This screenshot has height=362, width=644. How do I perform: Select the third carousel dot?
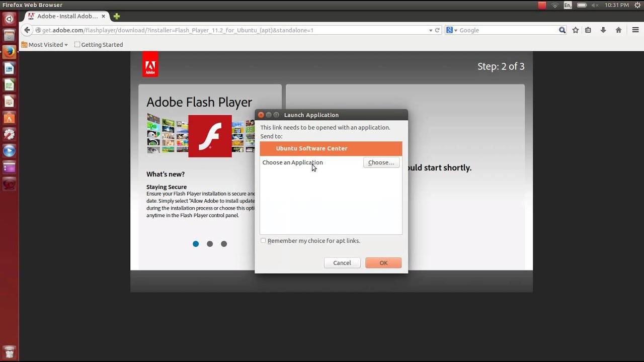click(224, 244)
